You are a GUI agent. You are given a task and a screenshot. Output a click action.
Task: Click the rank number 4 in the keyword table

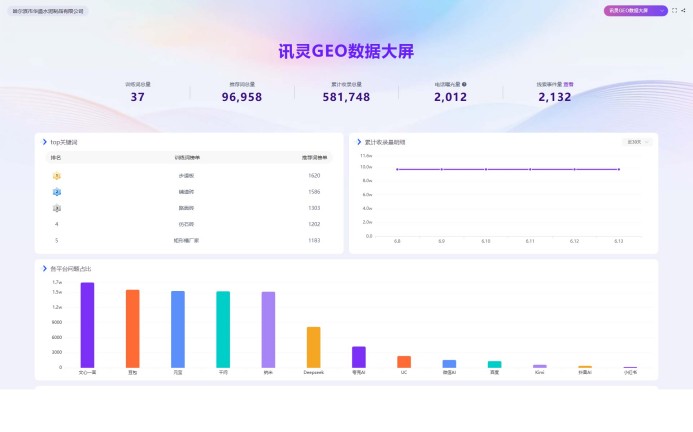57,224
